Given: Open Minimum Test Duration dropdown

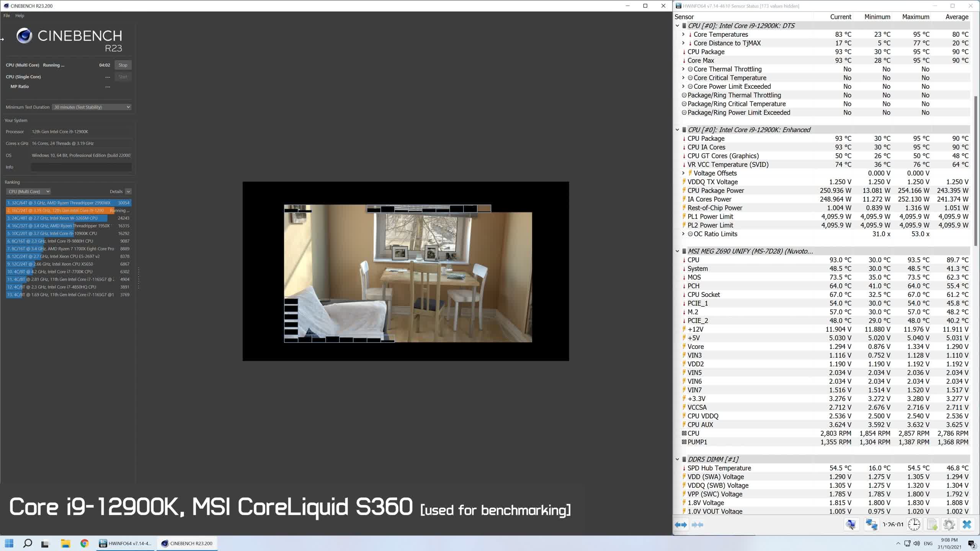Looking at the screenshot, I should (x=91, y=107).
